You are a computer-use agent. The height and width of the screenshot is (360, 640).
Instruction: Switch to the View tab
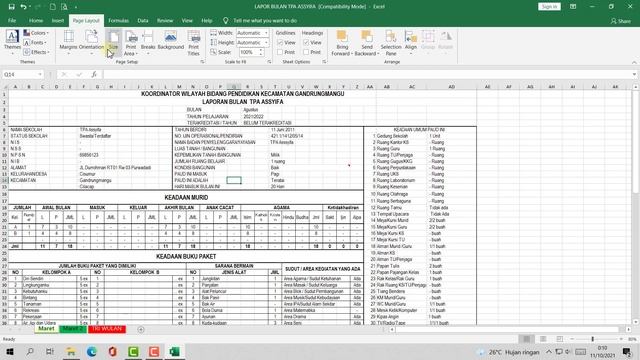tap(187, 20)
